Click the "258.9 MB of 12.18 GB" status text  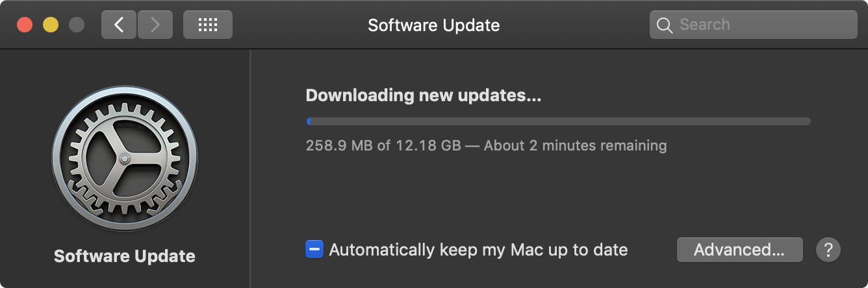pos(383,145)
